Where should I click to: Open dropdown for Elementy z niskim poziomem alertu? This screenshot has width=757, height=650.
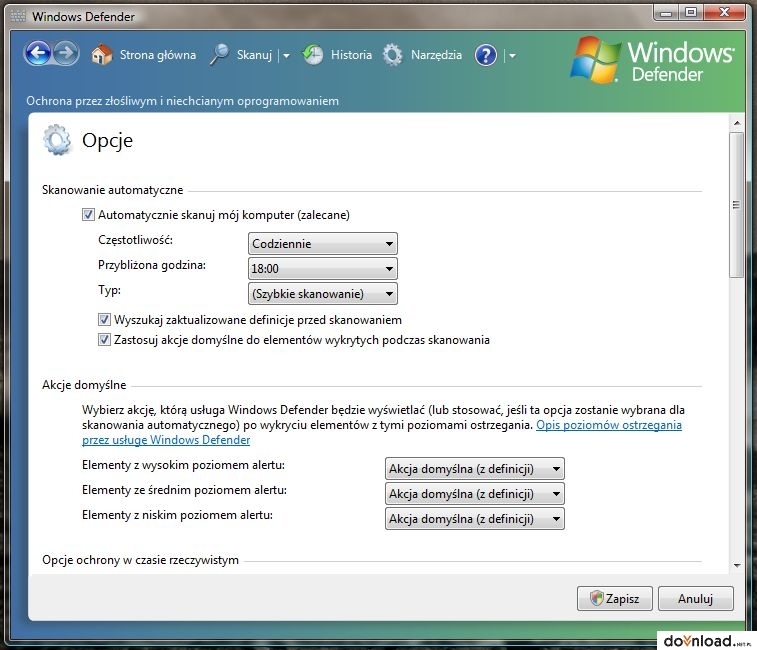point(475,519)
